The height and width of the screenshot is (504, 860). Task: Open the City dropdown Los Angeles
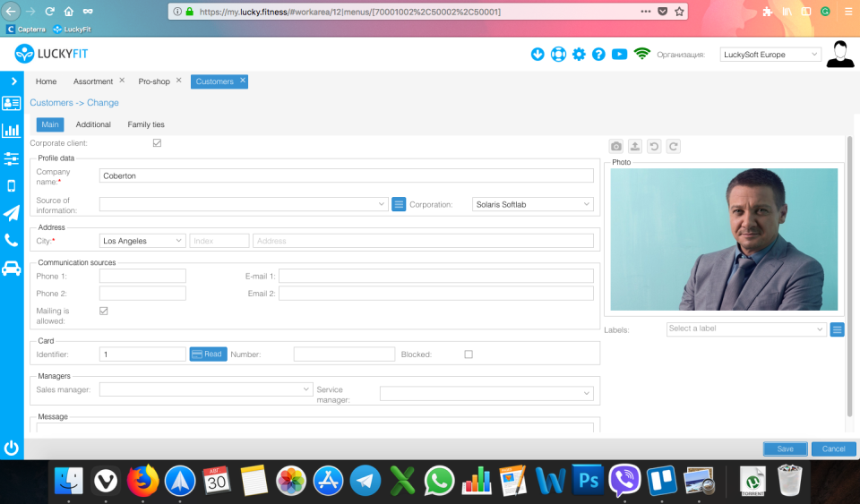coord(142,241)
